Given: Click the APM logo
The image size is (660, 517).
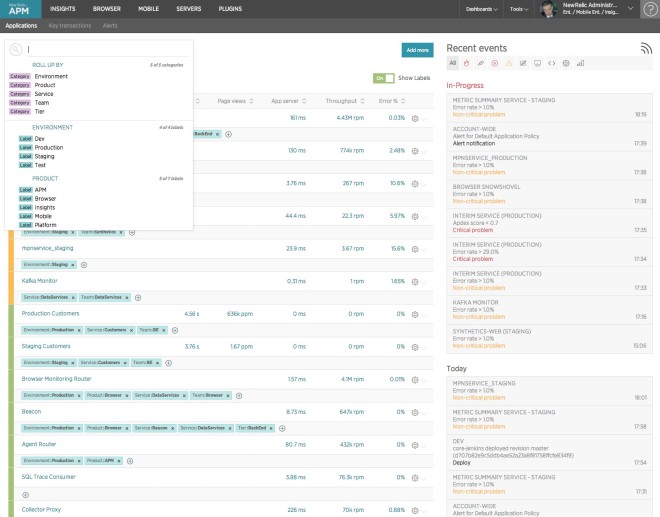Looking at the screenshot, I should 21,9.
